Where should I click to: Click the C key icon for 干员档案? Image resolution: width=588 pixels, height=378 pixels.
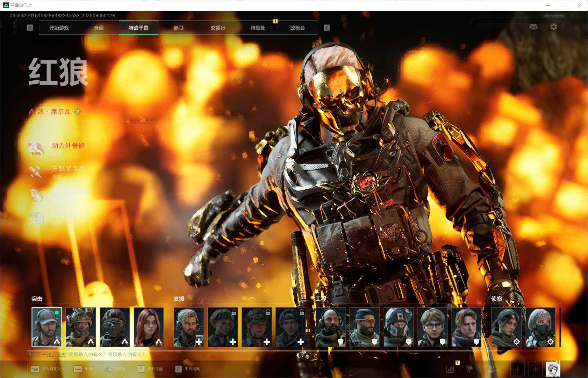point(178,369)
